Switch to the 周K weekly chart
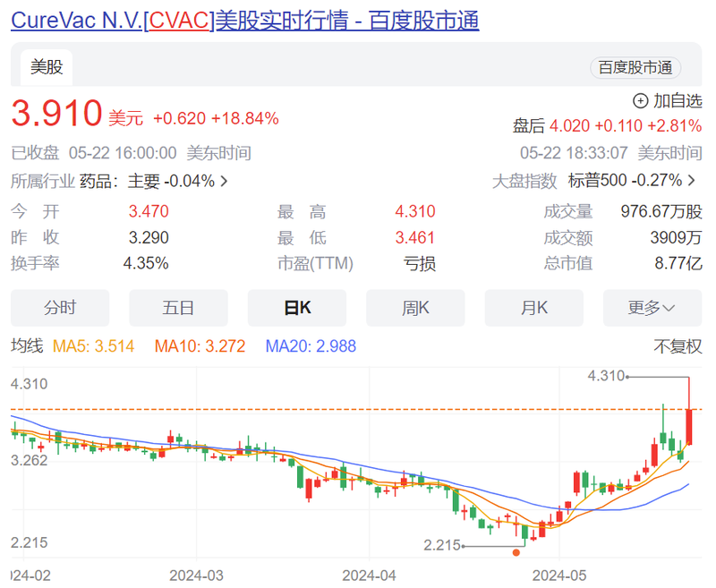The width and height of the screenshot is (716, 588). pos(415,308)
